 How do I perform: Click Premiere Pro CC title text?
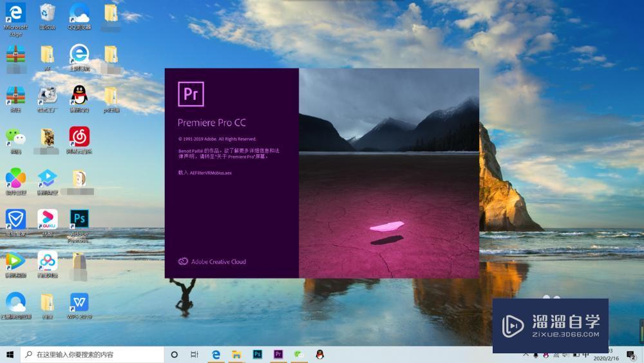[211, 123]
